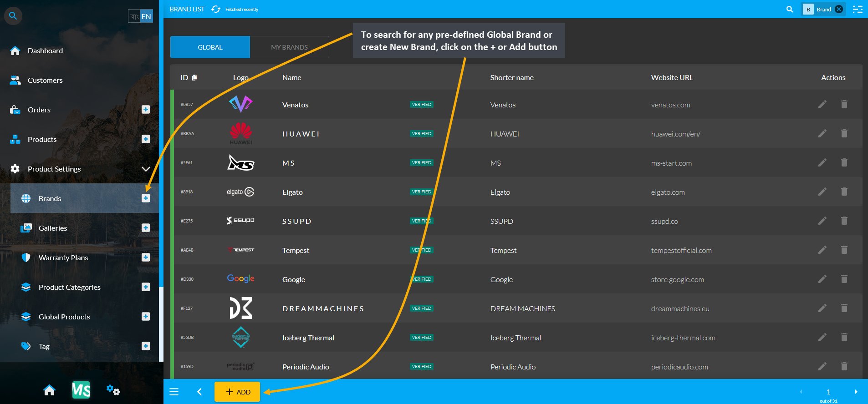Open the sidebar search icon

coord(13,16)
